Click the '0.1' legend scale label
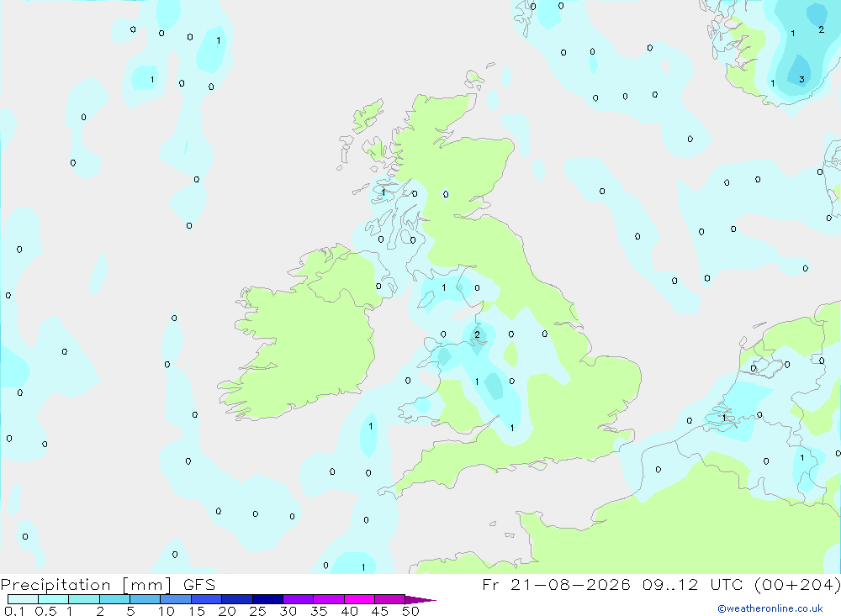The width and height of the screenshot is (841, 616). click(x=14, y=611)
